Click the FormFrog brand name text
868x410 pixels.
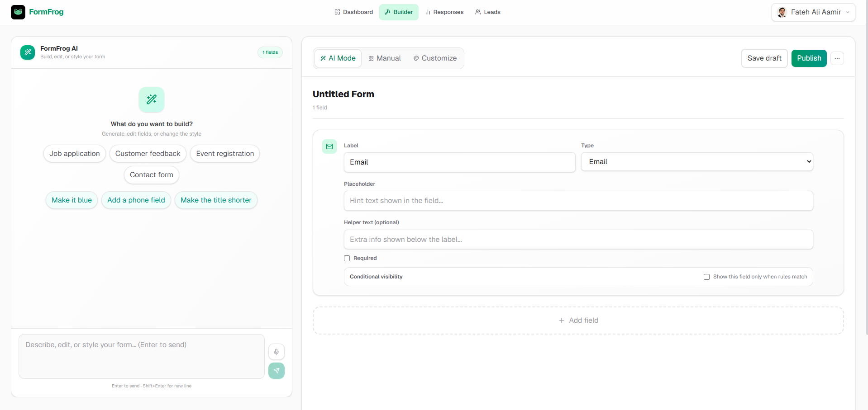pyautogui.click(x=46, y=12)
